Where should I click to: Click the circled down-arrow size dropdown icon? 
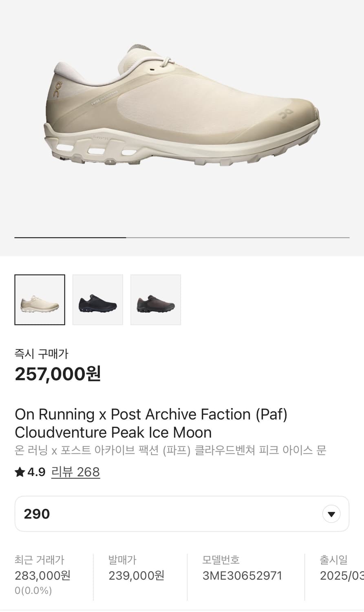coord(331,514)
